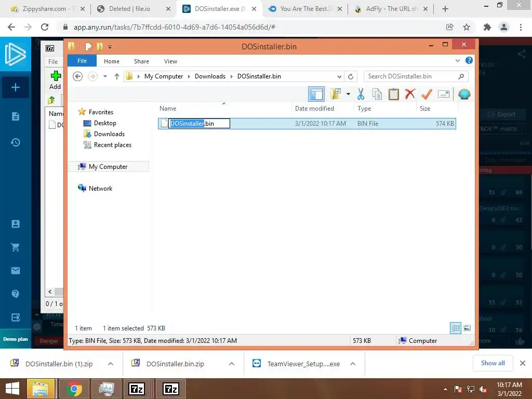532x399 pixels.
Task: Click the Search DOSinstaller.bin field
Action: (416, 76)
